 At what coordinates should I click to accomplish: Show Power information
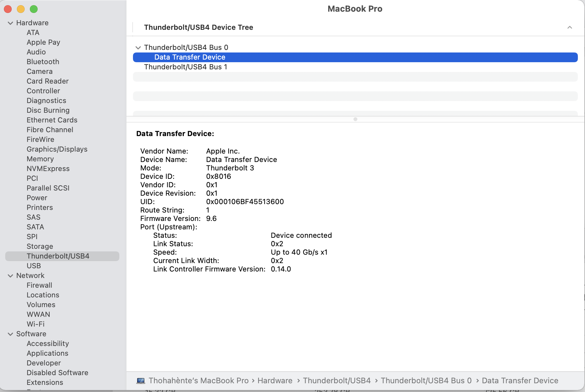(x=37, y=198)
